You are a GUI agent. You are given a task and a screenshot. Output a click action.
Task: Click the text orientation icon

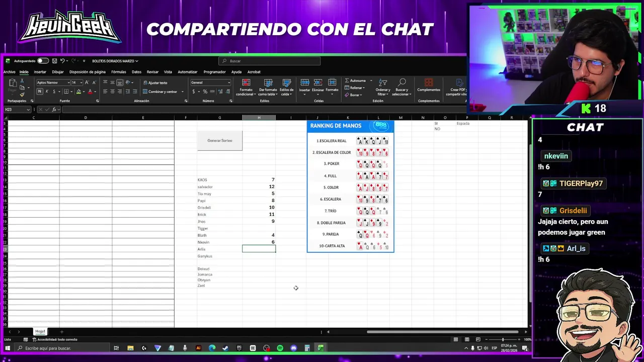pyautogui.click(x=128, y=82)
